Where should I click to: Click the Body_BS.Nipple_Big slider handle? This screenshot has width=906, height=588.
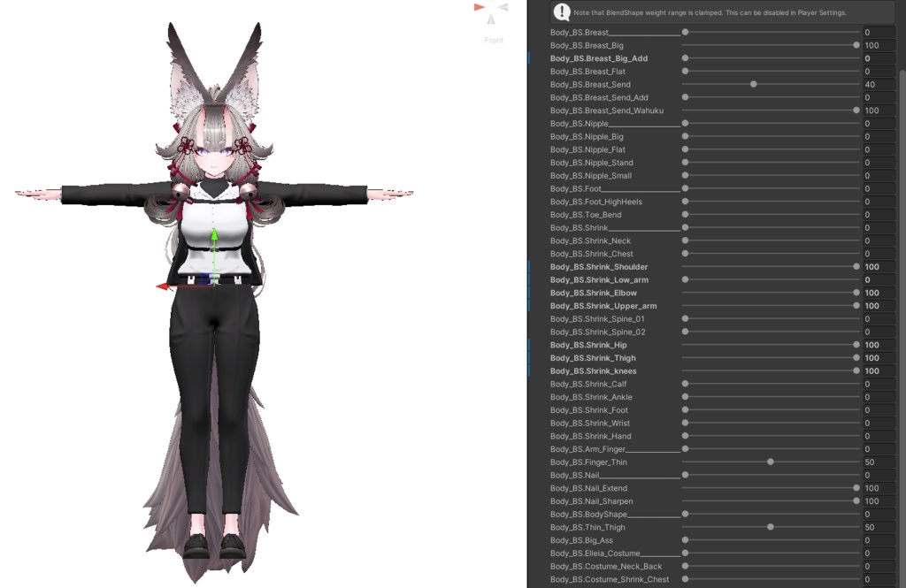click(x=686, y=136)
